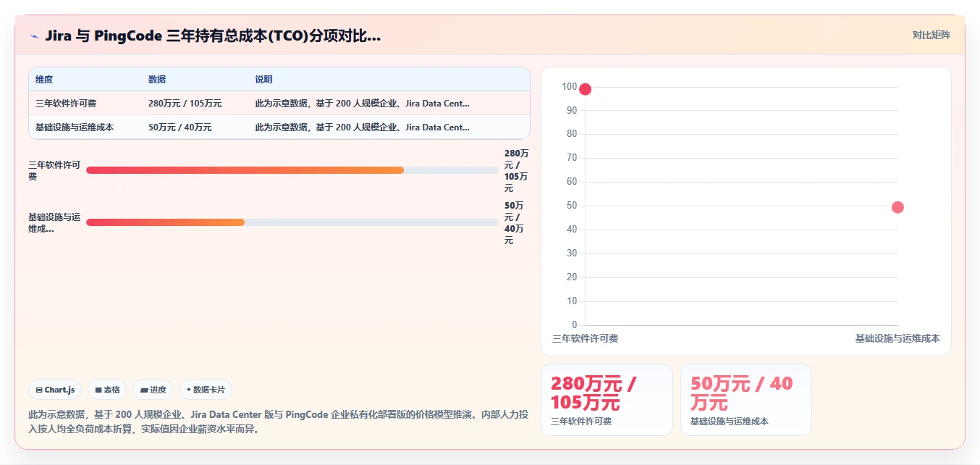Click the 50万元 / 40万元 data card
The height and width of the screenshot is (465, 980).
pos(745,400)
